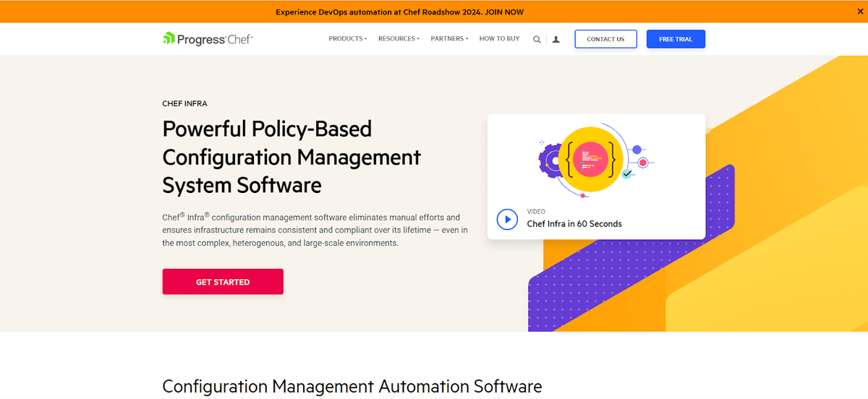Expand the Resources menu

(399, 39)
